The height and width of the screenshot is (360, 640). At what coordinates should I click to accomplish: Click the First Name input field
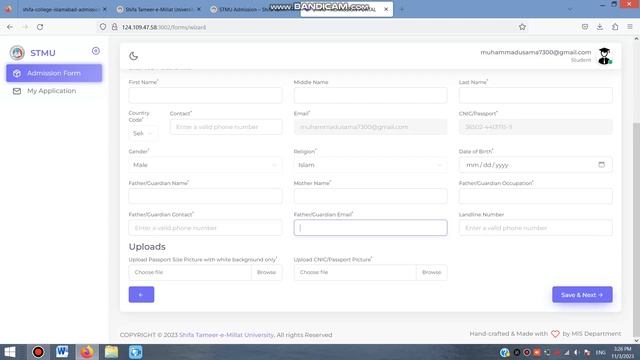205,95
